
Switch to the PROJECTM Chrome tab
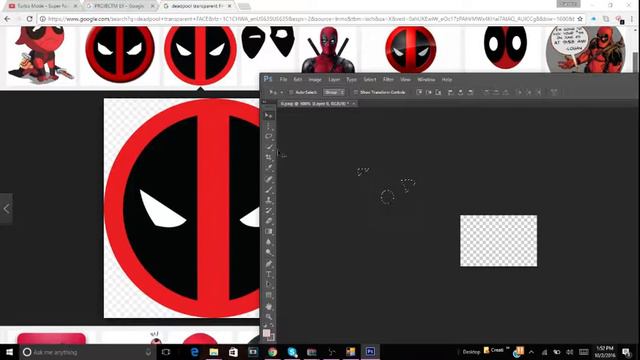click(120, 6)
